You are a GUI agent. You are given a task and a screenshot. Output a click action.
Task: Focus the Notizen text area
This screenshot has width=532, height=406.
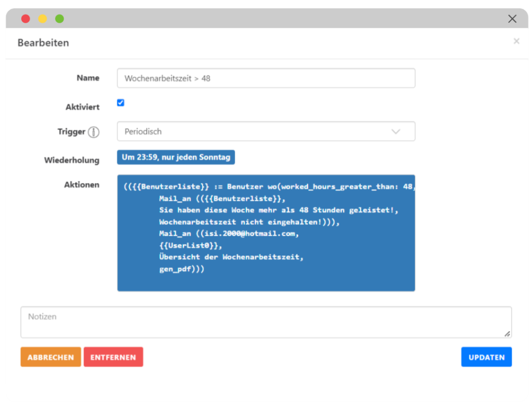[x=265, y=322]
